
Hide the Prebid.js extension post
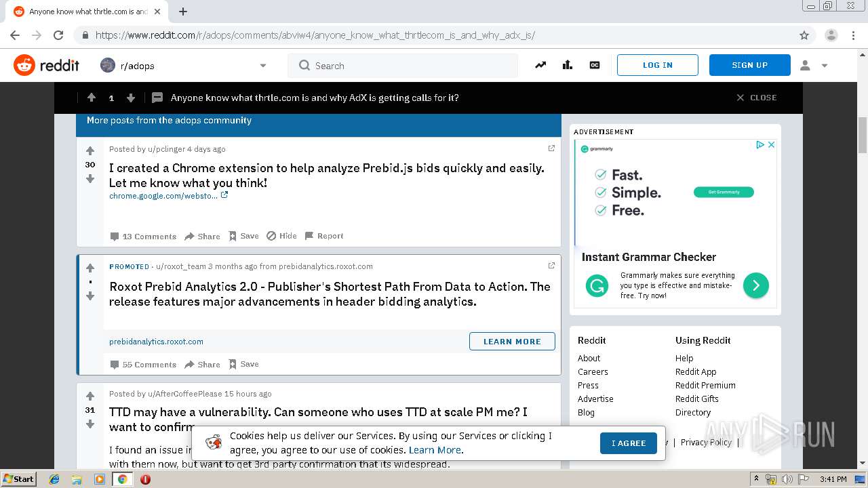point(281,236)
